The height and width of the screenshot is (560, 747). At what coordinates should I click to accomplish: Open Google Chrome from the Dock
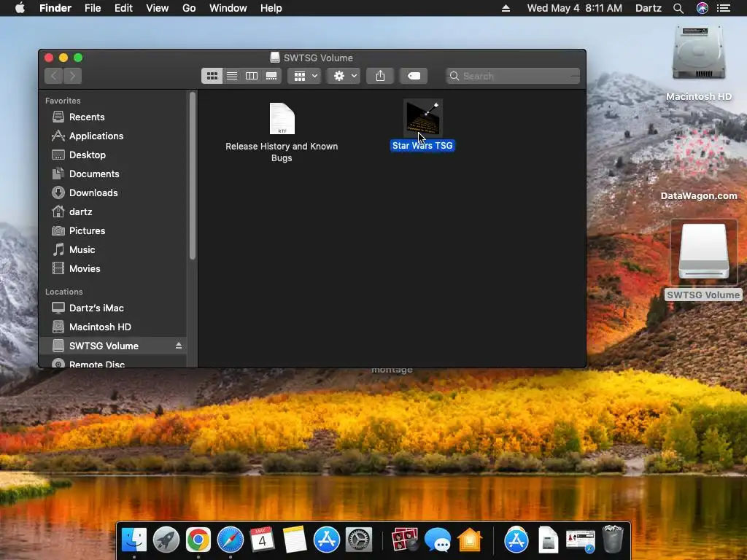click(198, 540)
